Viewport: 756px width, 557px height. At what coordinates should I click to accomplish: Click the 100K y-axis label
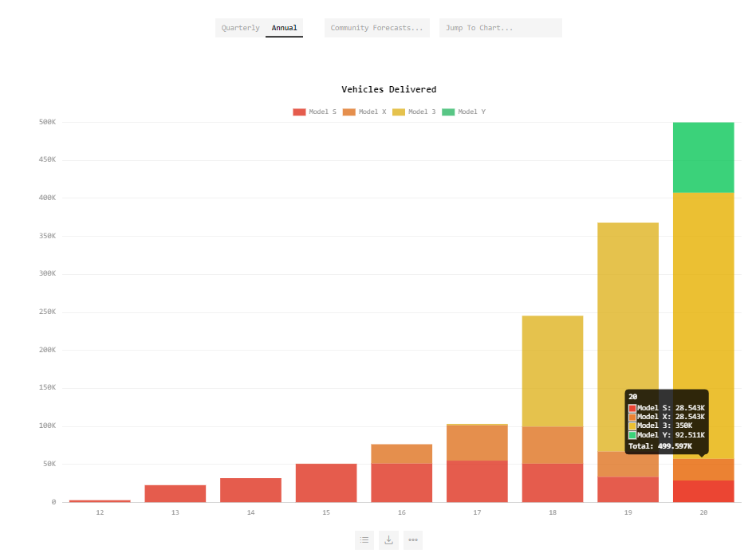pos(47,426)
